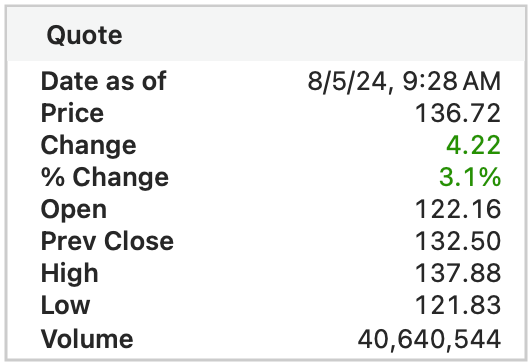Select the low value 121.83
Image resolution: width=530 pixels, height=364 pixels.
(458, 305)
